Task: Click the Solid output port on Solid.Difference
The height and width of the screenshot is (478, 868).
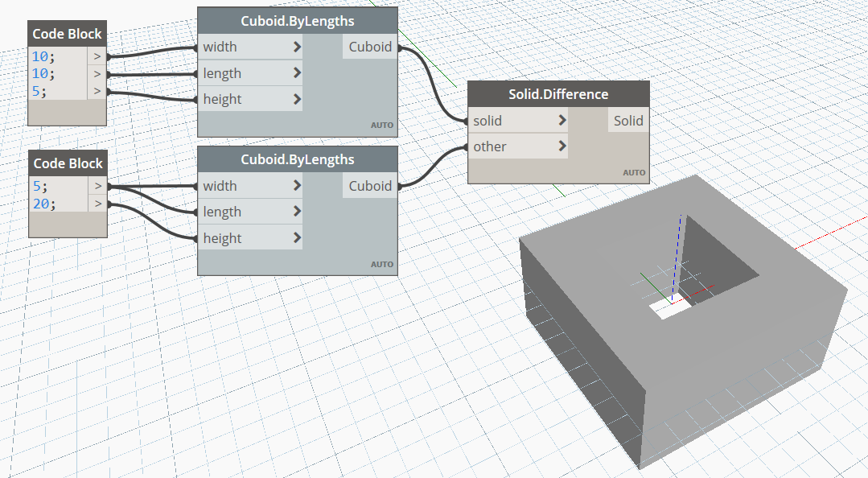Action: point(628,121)
